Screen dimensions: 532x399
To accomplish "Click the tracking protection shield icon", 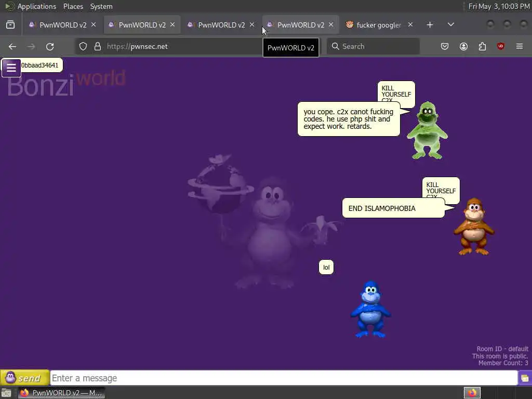I will [x=83, y=46].
